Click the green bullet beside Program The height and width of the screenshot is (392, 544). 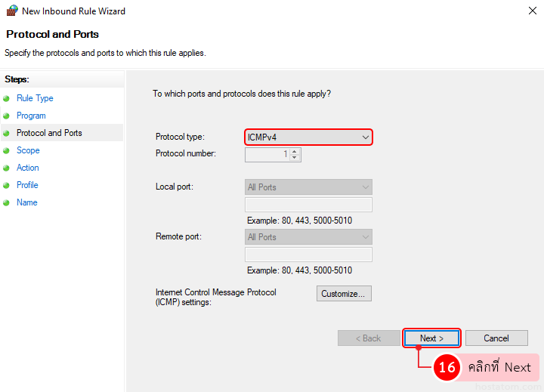pos(7,116)
